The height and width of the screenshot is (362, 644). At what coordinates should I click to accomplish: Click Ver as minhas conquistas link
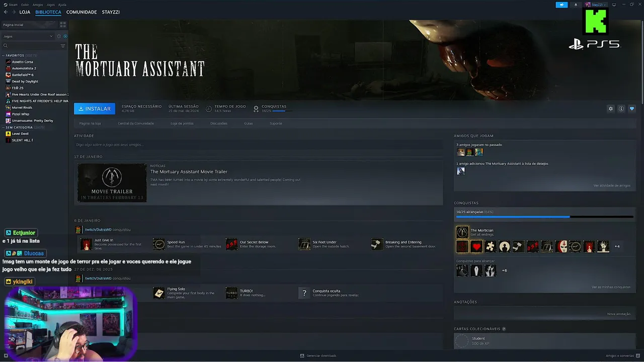point(611,287)
